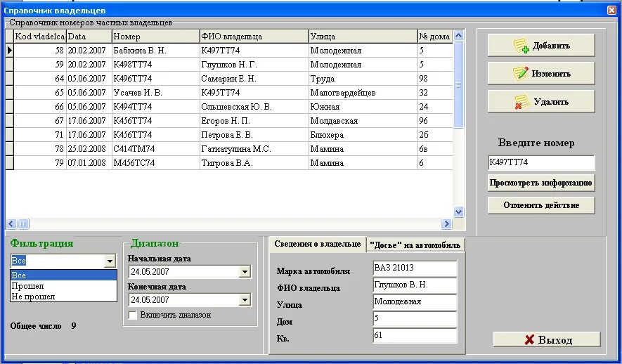Close the Справочник владельцев window
The image size is (622, 364).
[x=611, y=11]
